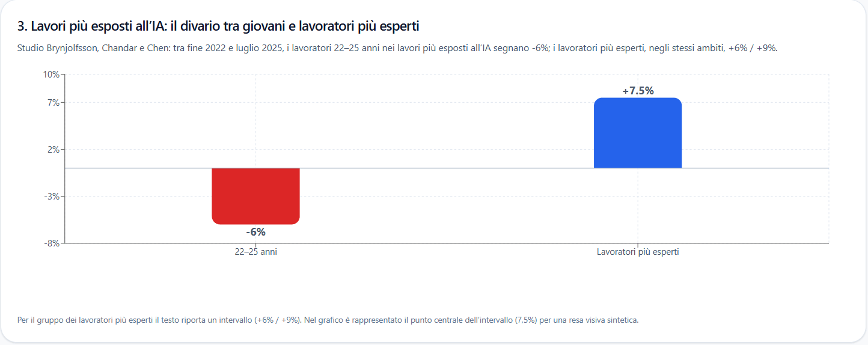
Task: Click the -8% y-axis tick label
Action: point(52,243)
